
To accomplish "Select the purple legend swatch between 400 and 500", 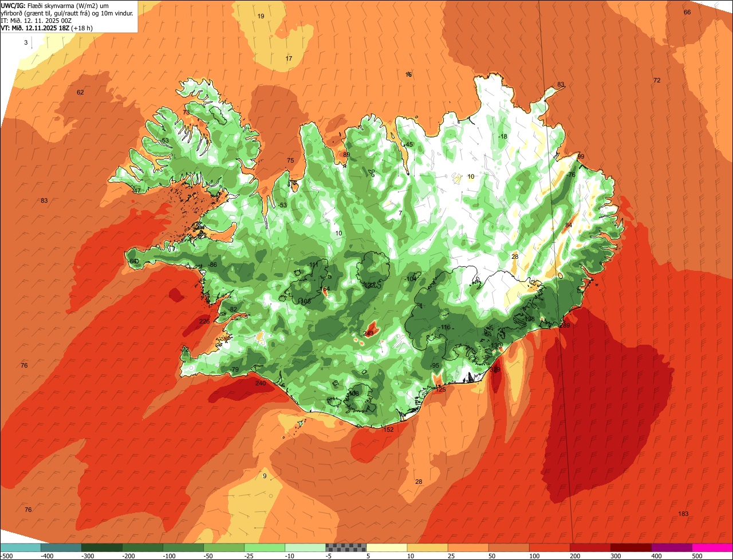I will tap(672, 547).
